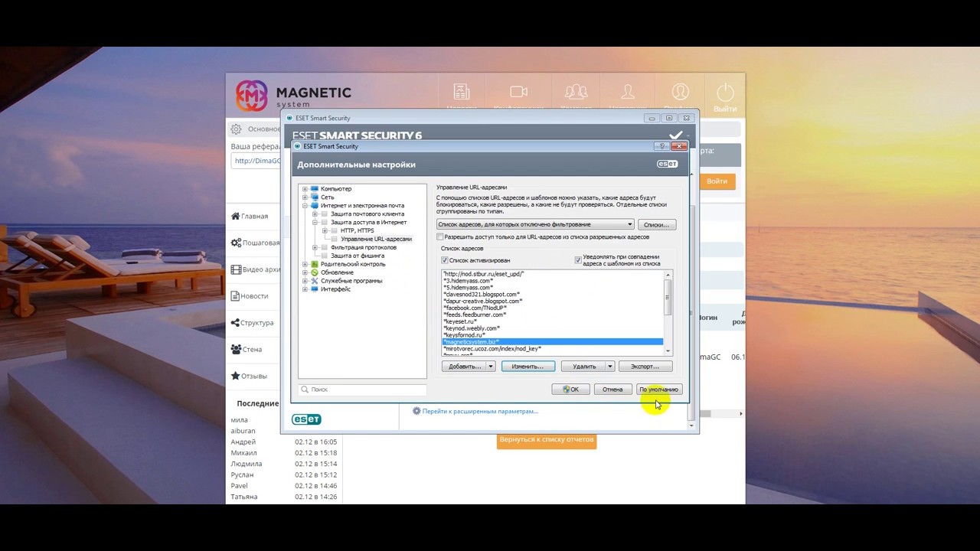The image size is (980, 551).
Task: Select Управление URL-адресами in tree
Action: pyautogui.click(x=376, y=240)
